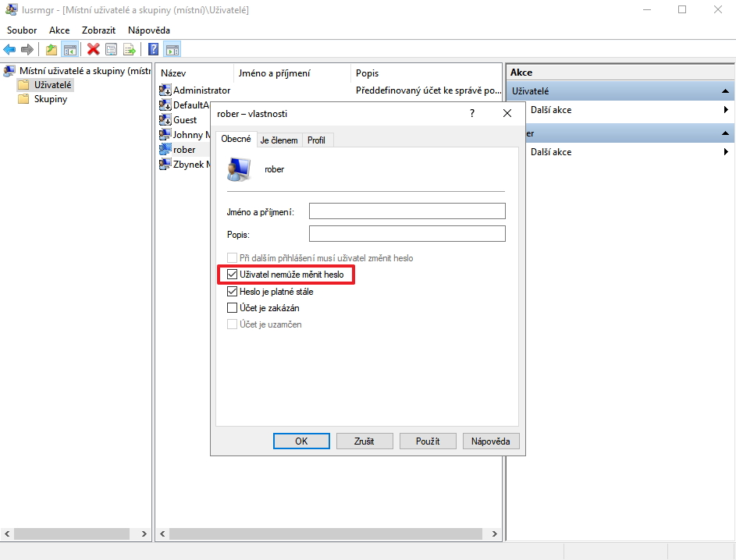The image size is (736, 560).
Task: Switch to the 'Je členem' tab
Action: pos(279,140)
